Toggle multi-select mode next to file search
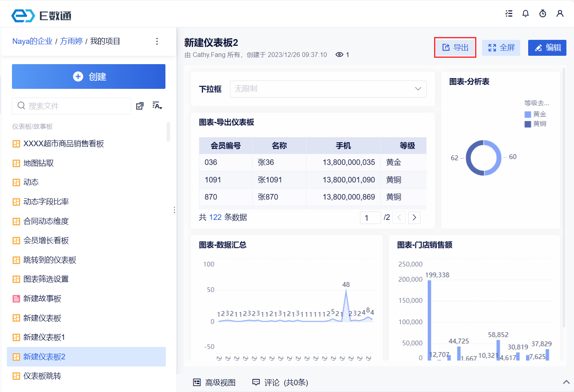574x392 pixels. pyautogui.click(x=140, y=106)
